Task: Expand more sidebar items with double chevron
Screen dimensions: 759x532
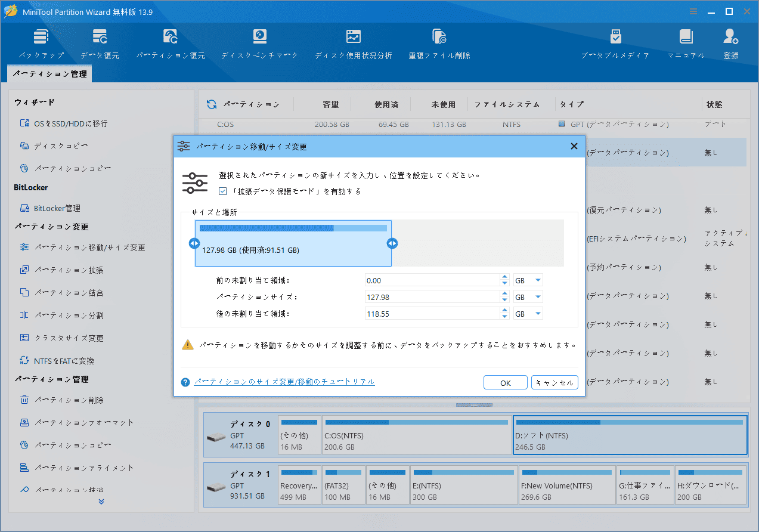Action: pos(101,502)
